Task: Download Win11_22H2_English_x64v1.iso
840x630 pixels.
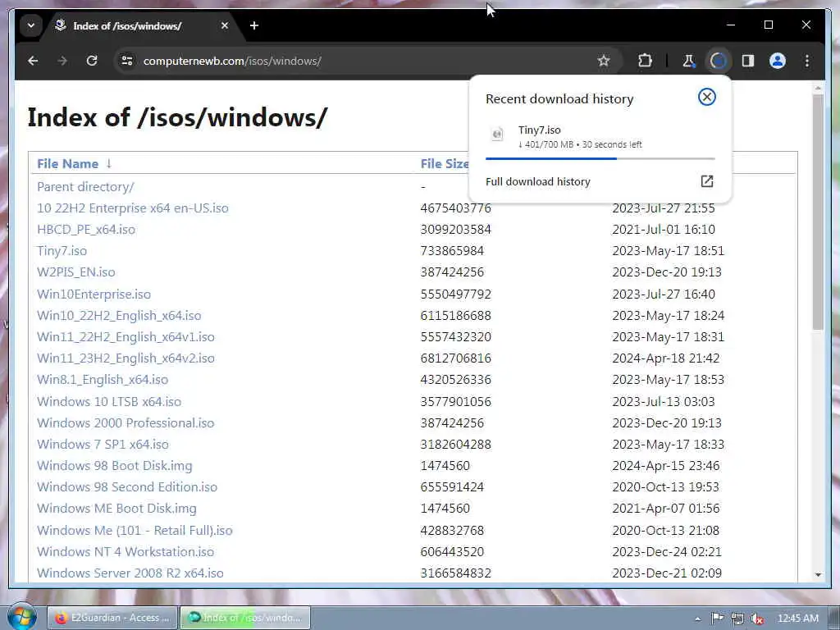Action: (x=126, y=337)
